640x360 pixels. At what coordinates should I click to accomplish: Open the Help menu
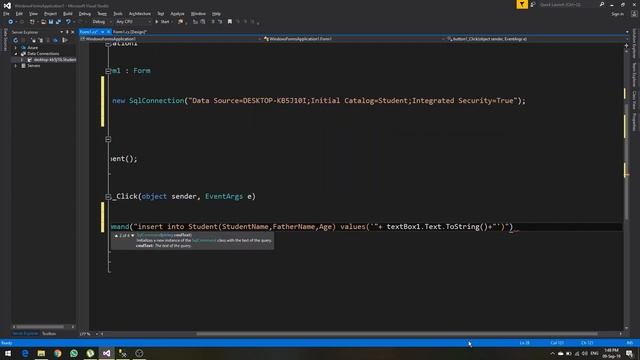pyautogui.click(x=216, y=13)
